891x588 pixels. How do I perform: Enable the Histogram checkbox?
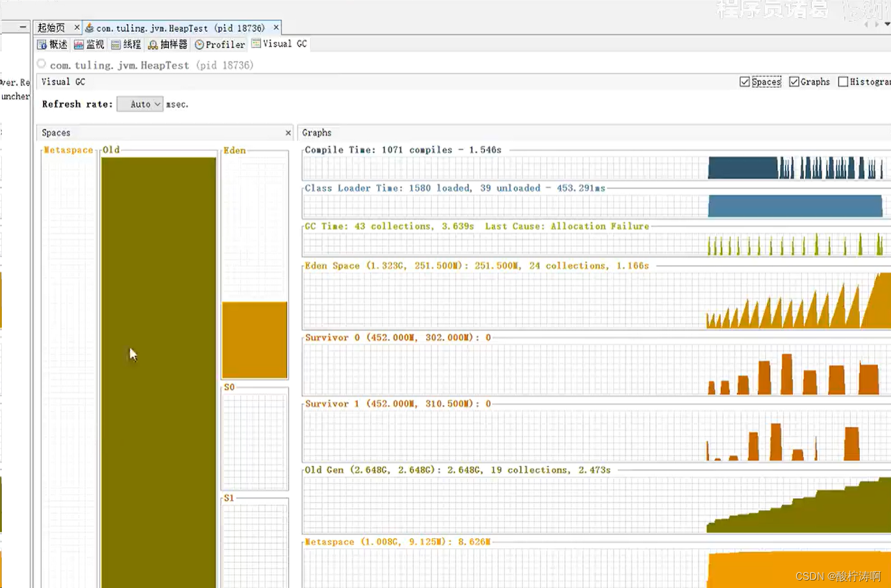pyautogui.click(x=843, y=82)
